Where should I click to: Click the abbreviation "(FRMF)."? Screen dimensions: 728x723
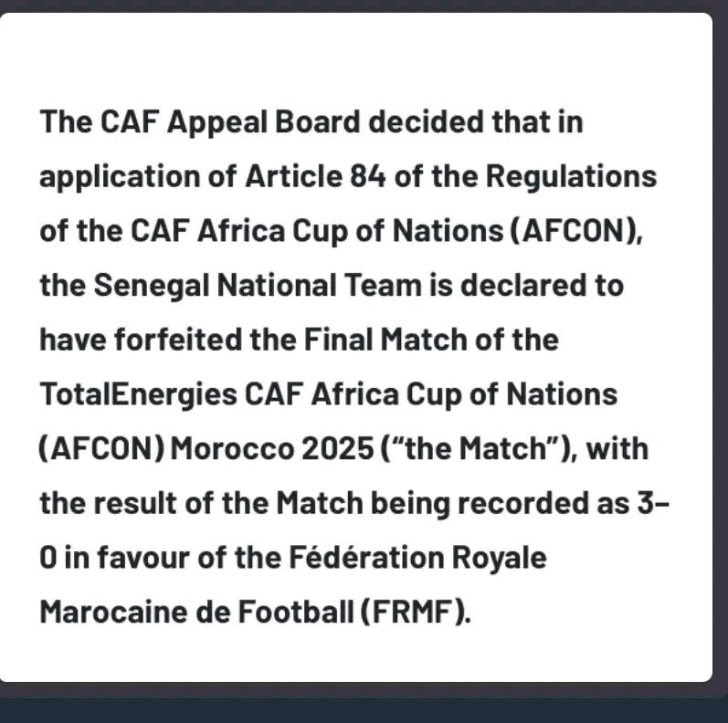pyautogui.click(x=417, y=612)
